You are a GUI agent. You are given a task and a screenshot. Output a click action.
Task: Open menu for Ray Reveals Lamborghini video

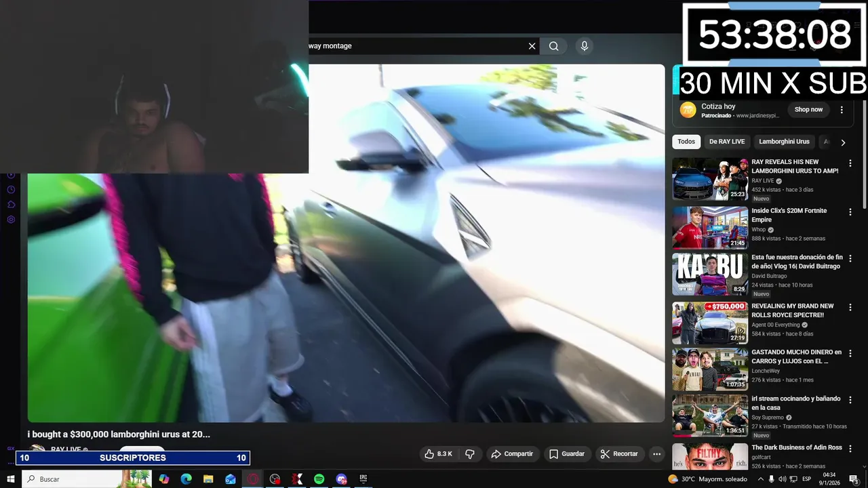pos(850,163)
